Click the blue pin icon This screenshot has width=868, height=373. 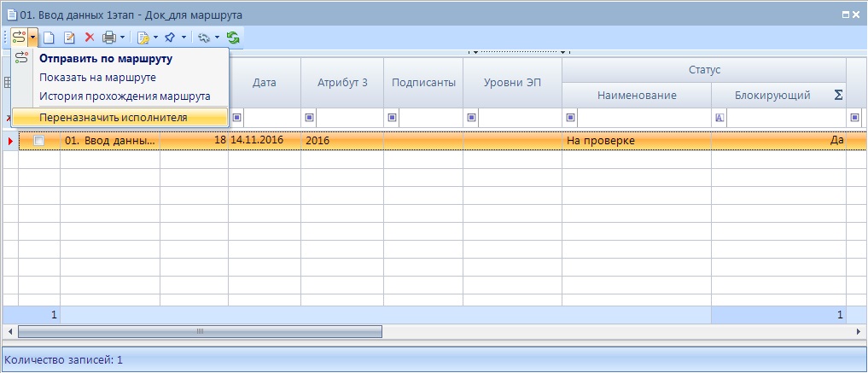click(x=170, y=38)
